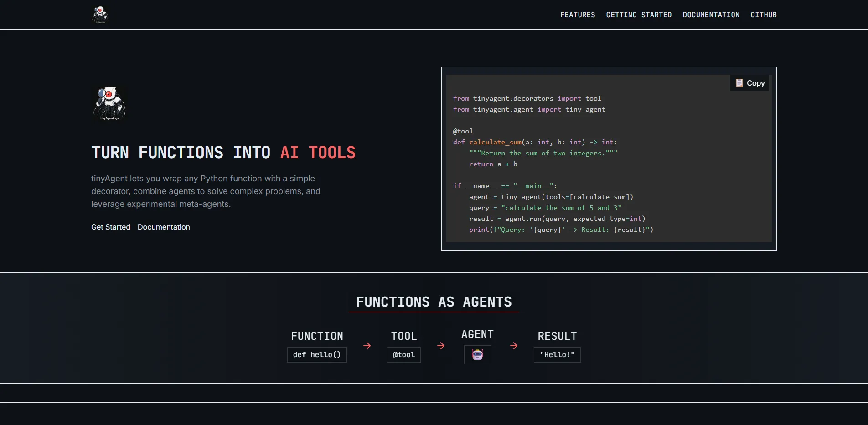The height and width of the screenshot is (425, 868).
Task: Click the '"Hello!"' RESULT box
Action: (557, 354)
